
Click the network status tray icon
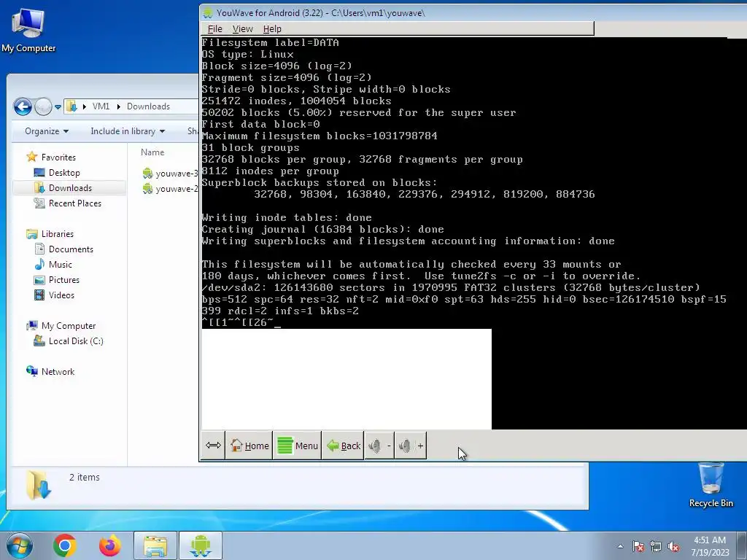(656, 546)
